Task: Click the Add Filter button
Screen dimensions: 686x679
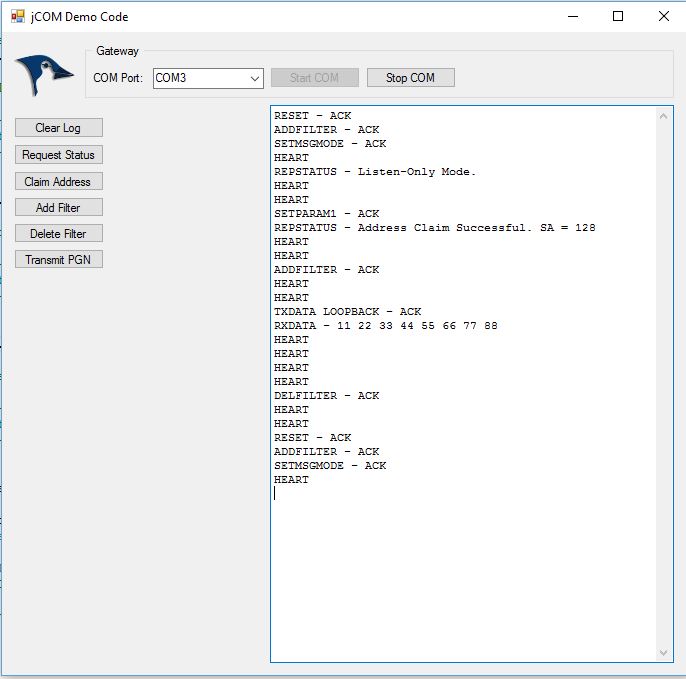Action: point(58,208)
